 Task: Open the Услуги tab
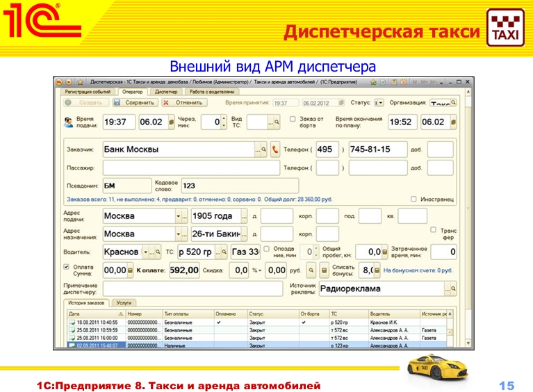[124, 303]
